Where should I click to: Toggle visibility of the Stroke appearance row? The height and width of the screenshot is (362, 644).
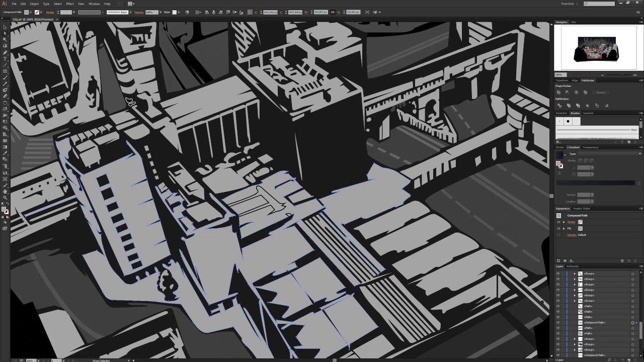tap(558, 222)
